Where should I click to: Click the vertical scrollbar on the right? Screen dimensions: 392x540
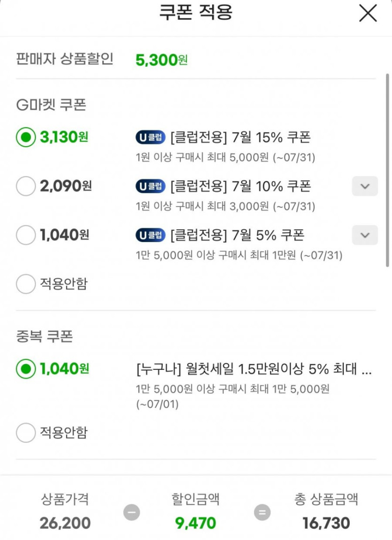(387, 169)
